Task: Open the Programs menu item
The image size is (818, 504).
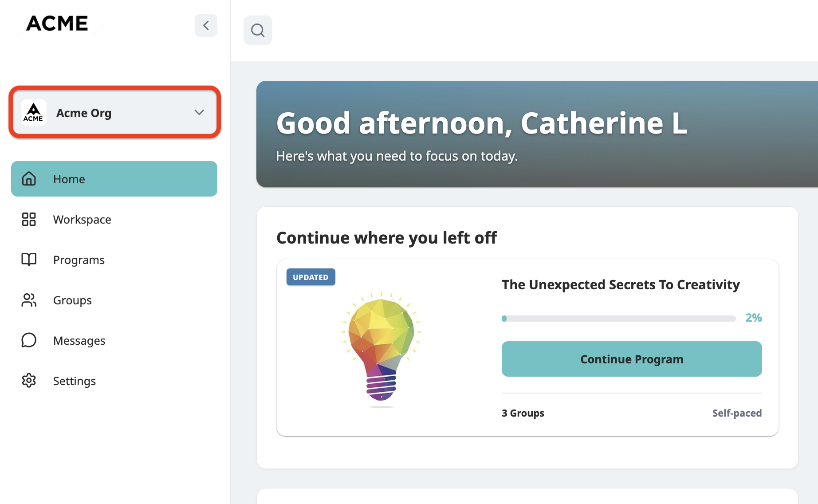Action: point(114,260)
